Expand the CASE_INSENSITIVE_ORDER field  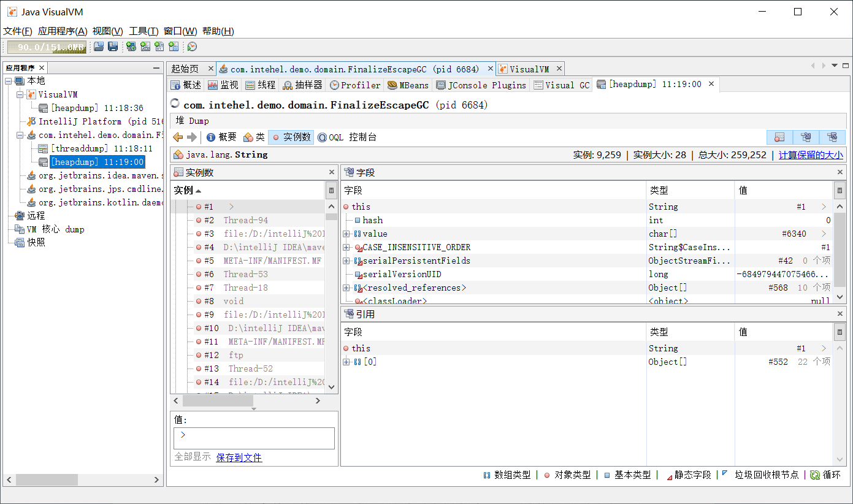(346, 247)
